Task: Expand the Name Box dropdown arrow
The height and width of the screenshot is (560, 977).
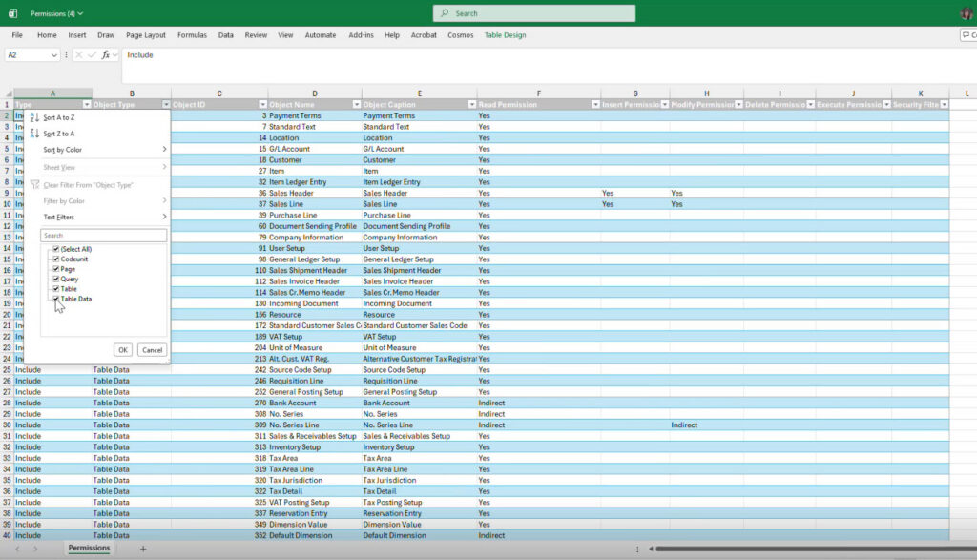Action: 54,55
